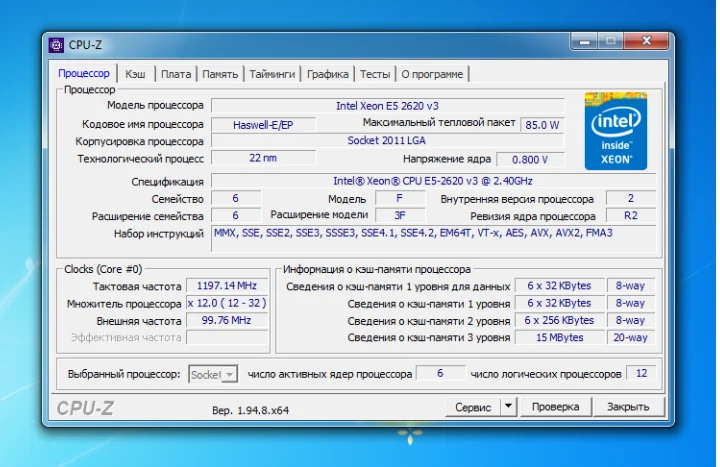720x467 pixels.
Task: Click the Intel Xeon E5 2620 v3 field
Action: [388, 106]
